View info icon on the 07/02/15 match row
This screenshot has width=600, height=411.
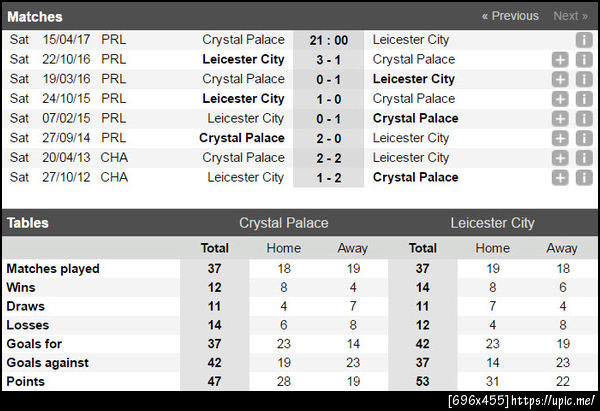[583, 118]
